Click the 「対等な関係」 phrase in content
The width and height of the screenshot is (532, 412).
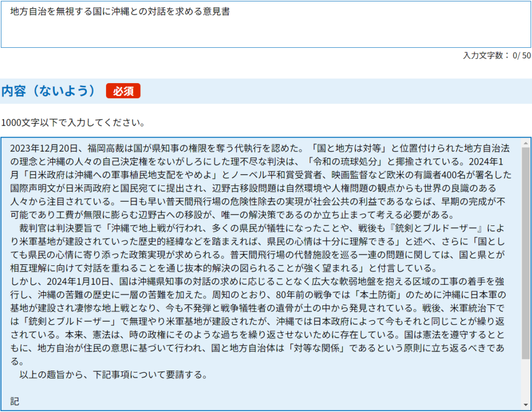tap(316, 348)
